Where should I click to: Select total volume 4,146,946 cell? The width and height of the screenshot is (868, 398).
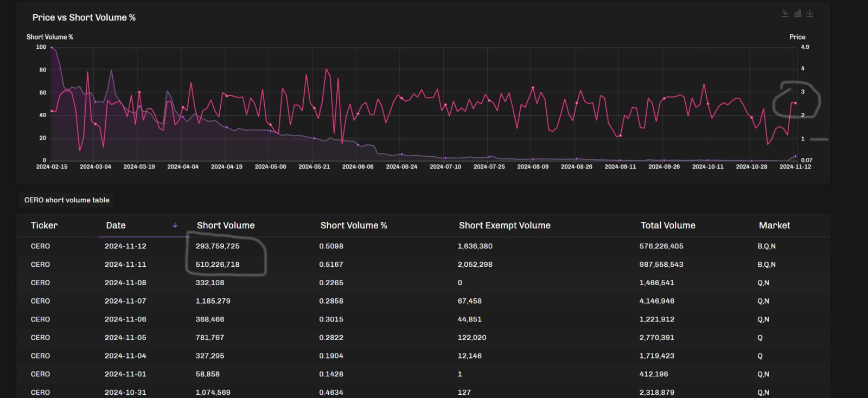click(657, 301)
